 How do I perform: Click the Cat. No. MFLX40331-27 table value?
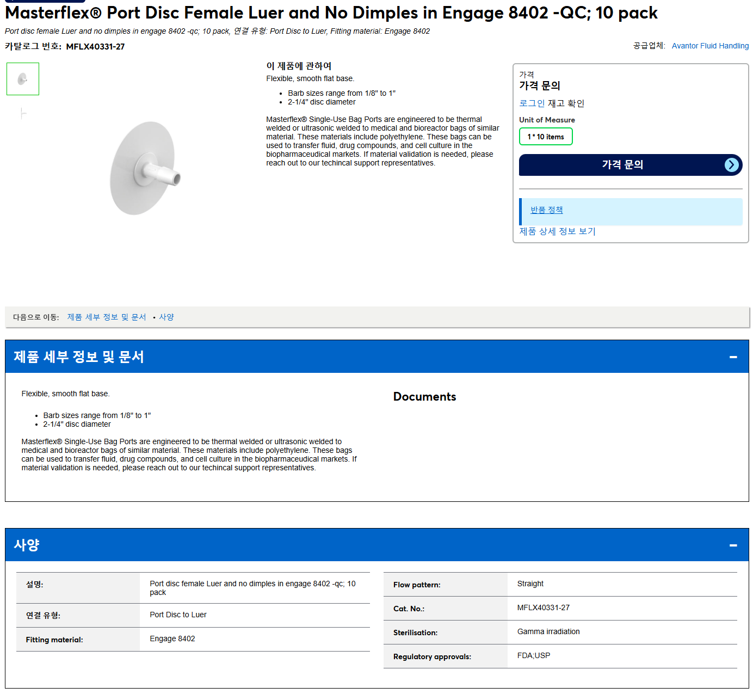[543, 607]
